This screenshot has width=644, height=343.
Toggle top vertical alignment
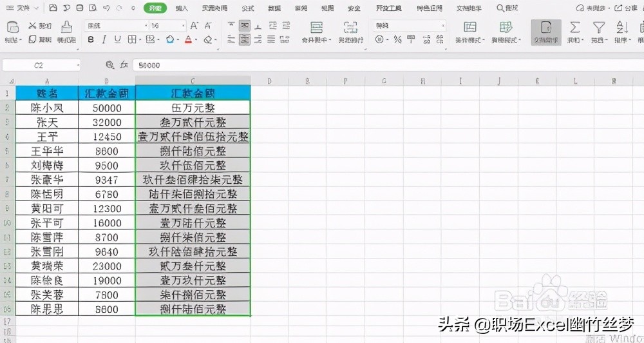pyautogui.click(x=231, y=26)
